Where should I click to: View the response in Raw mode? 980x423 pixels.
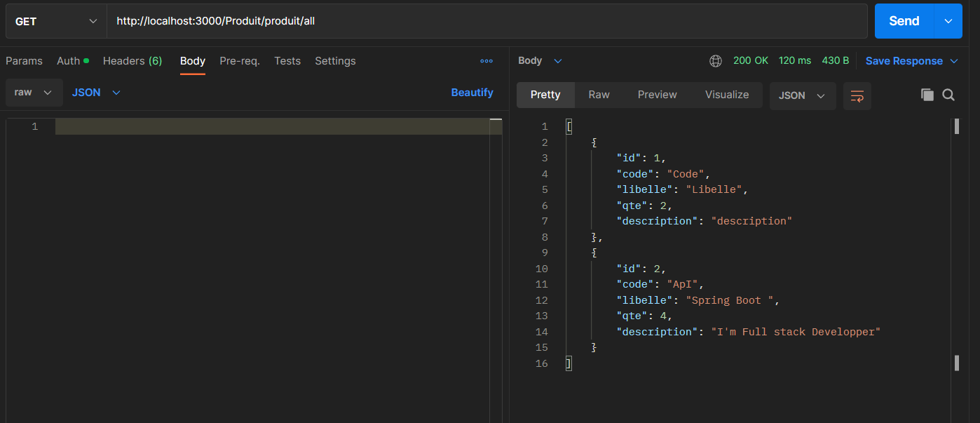pos(599,94)
